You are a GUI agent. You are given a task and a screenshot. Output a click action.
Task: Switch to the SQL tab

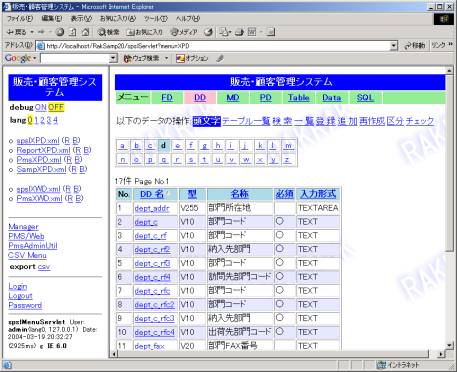point(365,98)
